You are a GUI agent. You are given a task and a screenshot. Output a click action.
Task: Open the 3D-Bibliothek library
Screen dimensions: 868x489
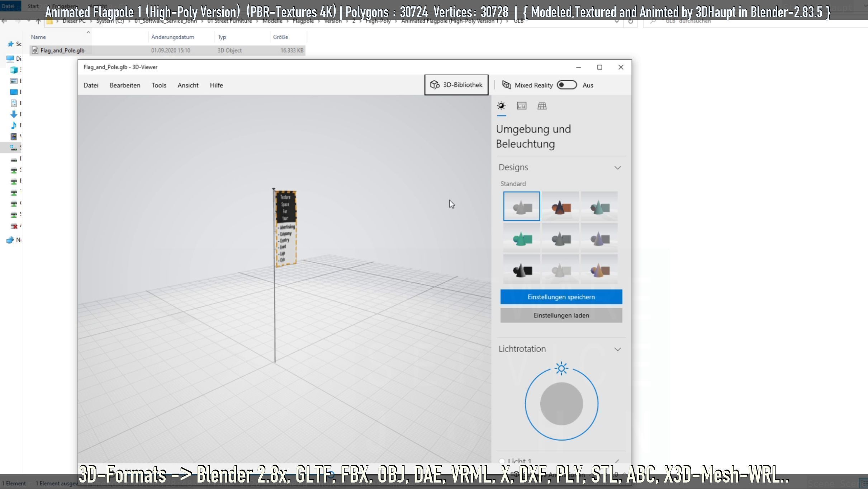click(x=456, y=85)
